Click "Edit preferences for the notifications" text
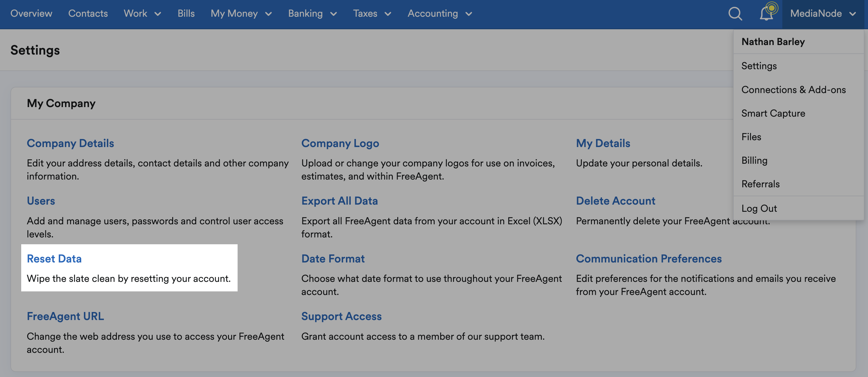 [x=706, y=285]
